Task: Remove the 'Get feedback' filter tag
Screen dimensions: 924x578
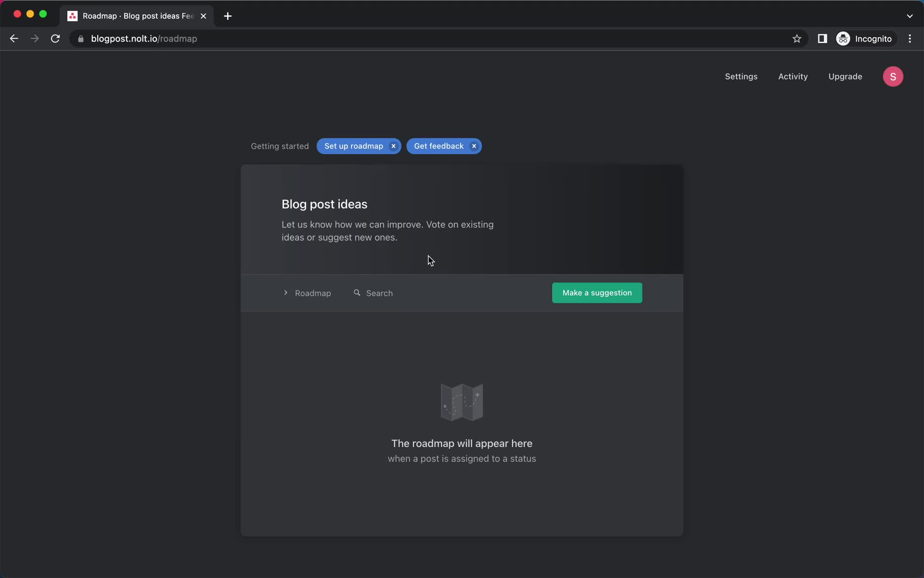Action: coord(475,146)
